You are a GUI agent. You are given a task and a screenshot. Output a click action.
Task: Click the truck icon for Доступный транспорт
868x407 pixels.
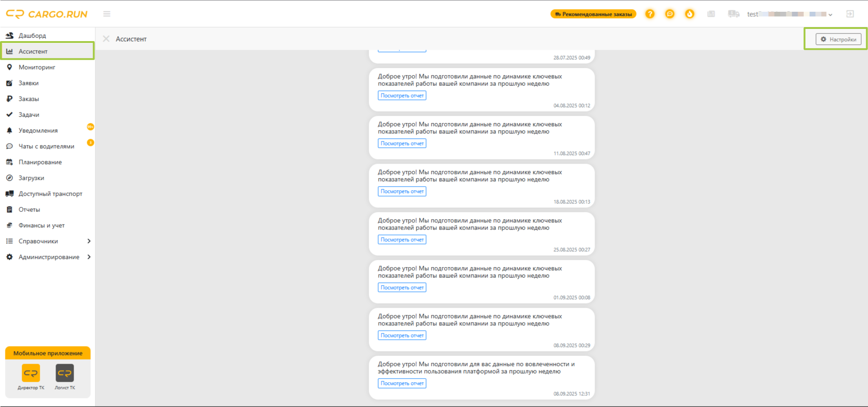coord(9,194)
